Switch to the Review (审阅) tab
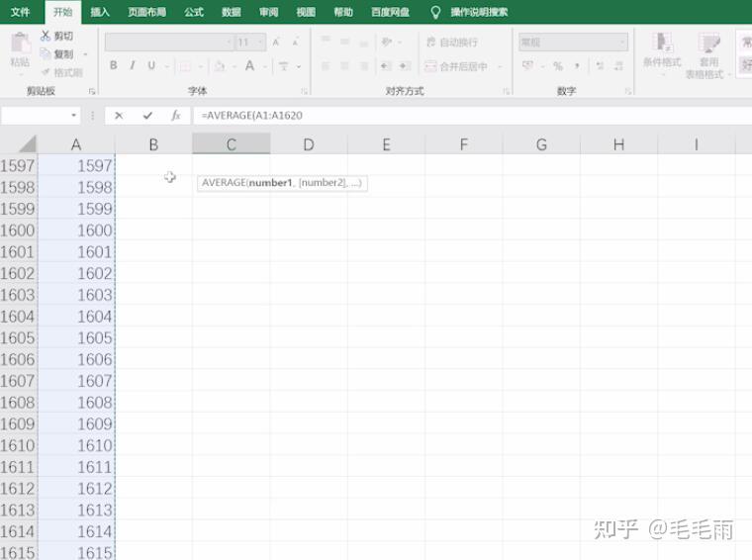This screenshot has height=560, width=752. [268, 12]
